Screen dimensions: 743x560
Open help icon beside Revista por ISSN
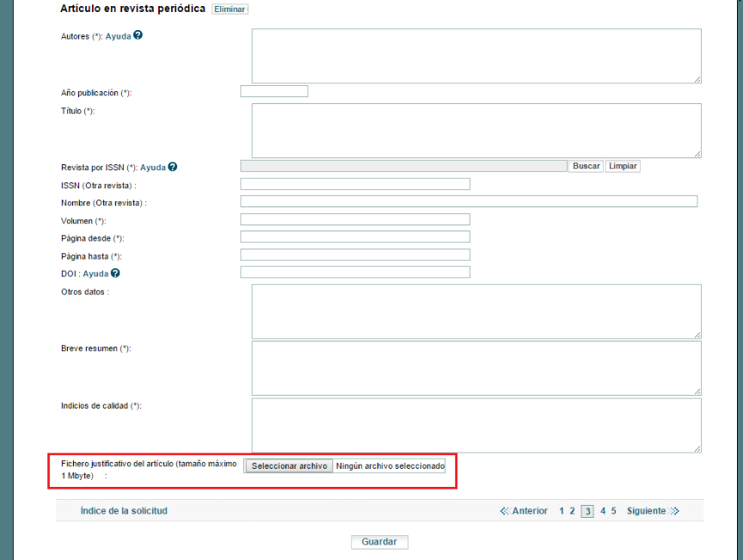pos(173,166)
